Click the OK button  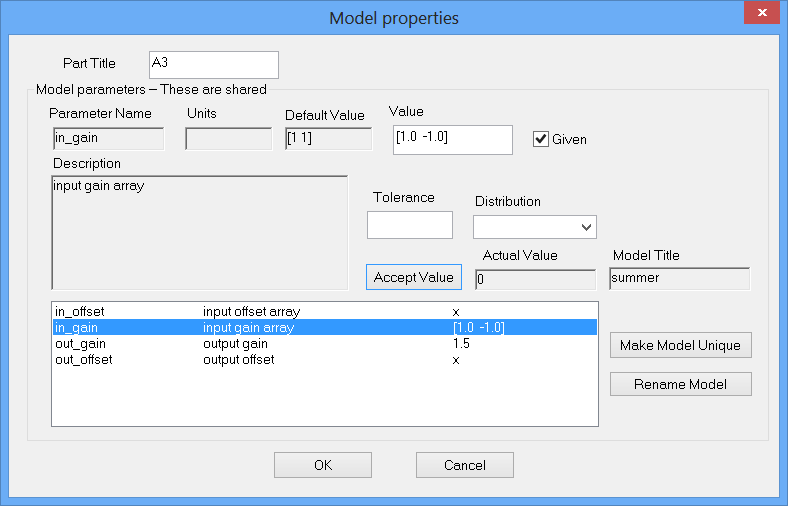322,465
